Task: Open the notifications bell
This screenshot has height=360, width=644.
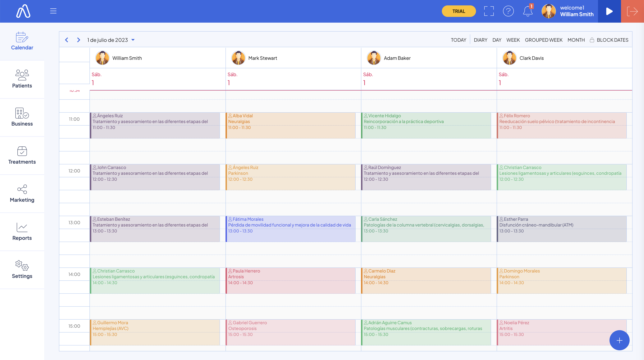Action: (528, 11)
